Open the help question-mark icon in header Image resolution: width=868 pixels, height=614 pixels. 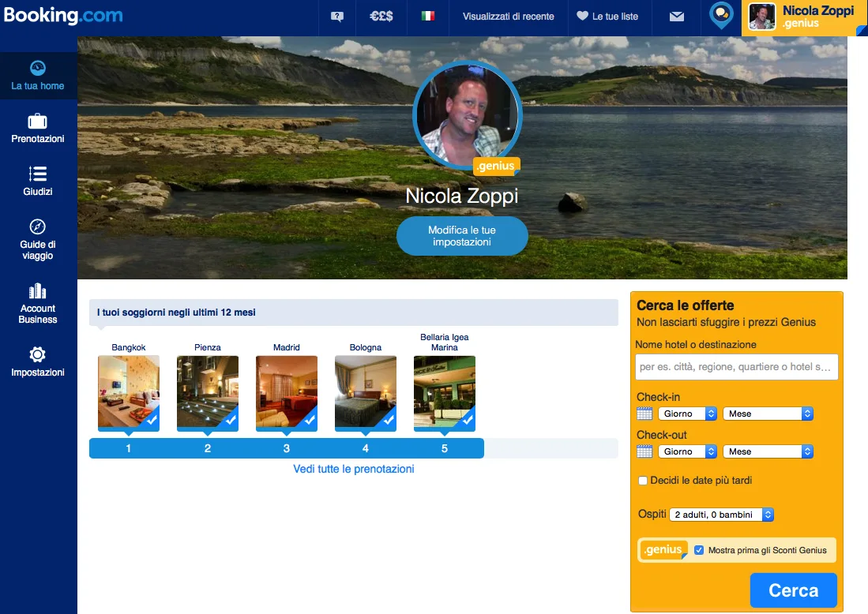click(337, 17)
